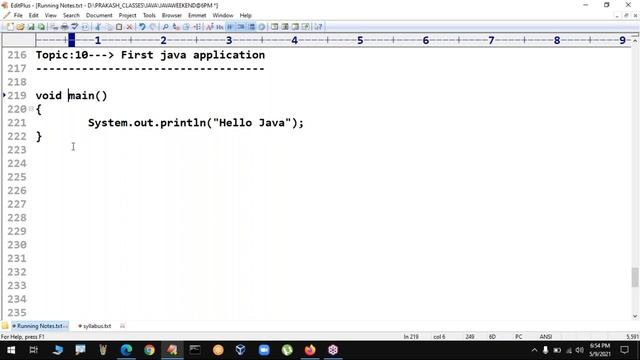Toggle Word Wrap in the toolbar

[x=230, y=27]
